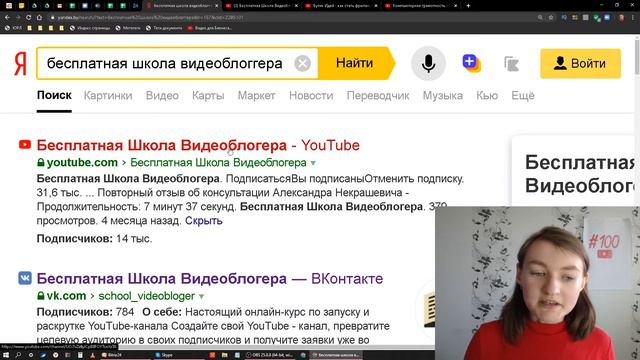Click the text Подписчиков: 14 тыс.
The width and height of the screenshot is (640, 360).
click(94, 238)
